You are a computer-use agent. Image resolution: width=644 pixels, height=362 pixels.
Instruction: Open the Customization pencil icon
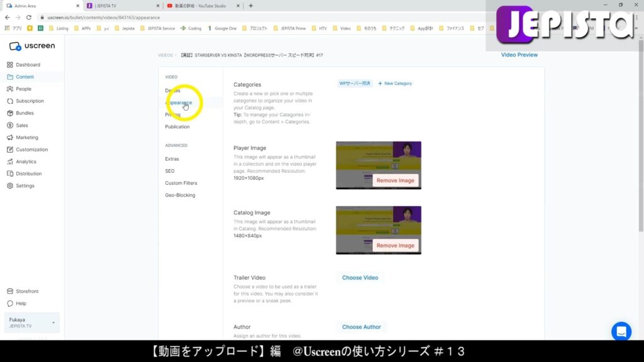10,150
